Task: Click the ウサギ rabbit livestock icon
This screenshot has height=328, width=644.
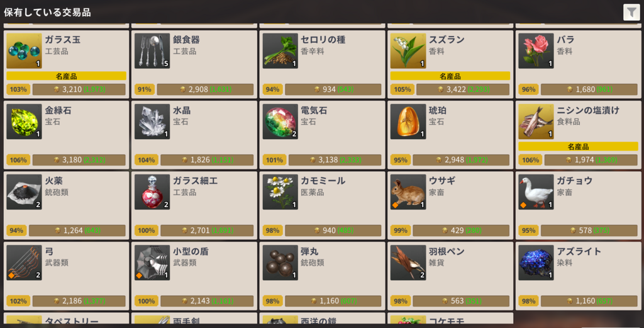Action: tap(408, 192)
